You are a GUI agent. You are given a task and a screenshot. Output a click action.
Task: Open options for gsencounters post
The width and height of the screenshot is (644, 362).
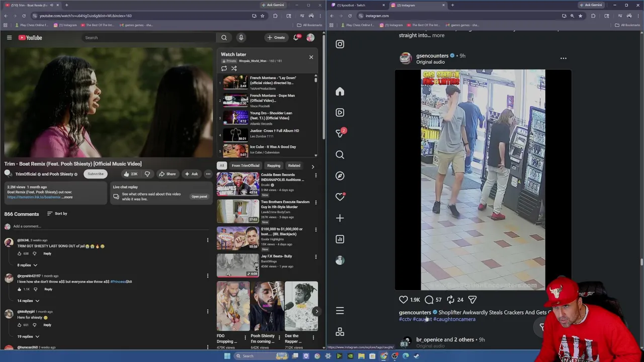563,58
